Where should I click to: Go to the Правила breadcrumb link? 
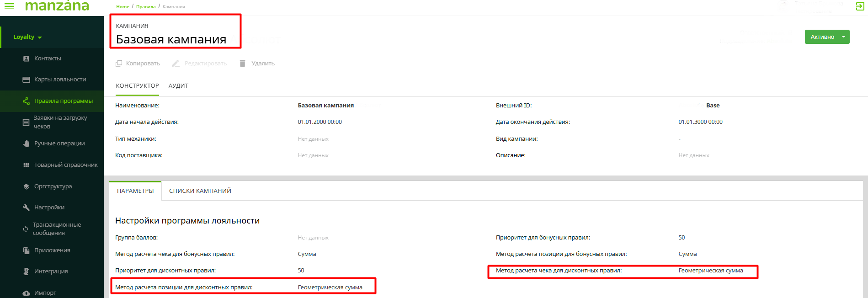tap(146, 7)
